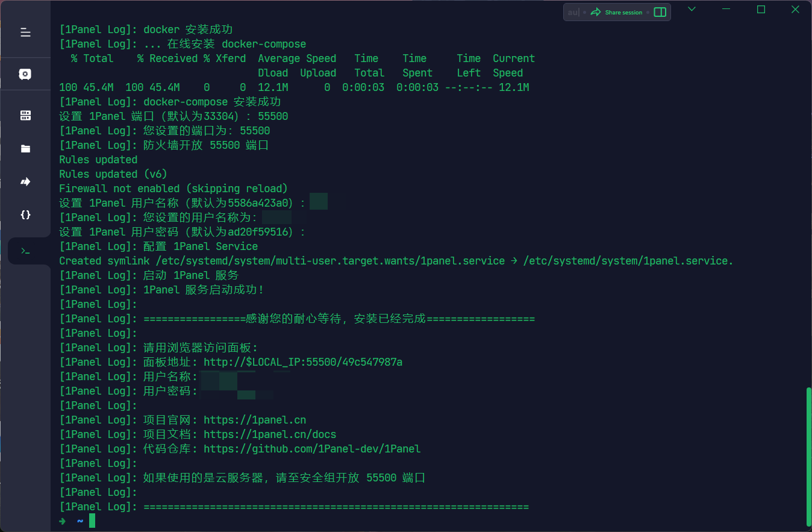
Task: Click the '感谢您的耐心等待, 安装已经完成' banner line
Action: point(297,319)
